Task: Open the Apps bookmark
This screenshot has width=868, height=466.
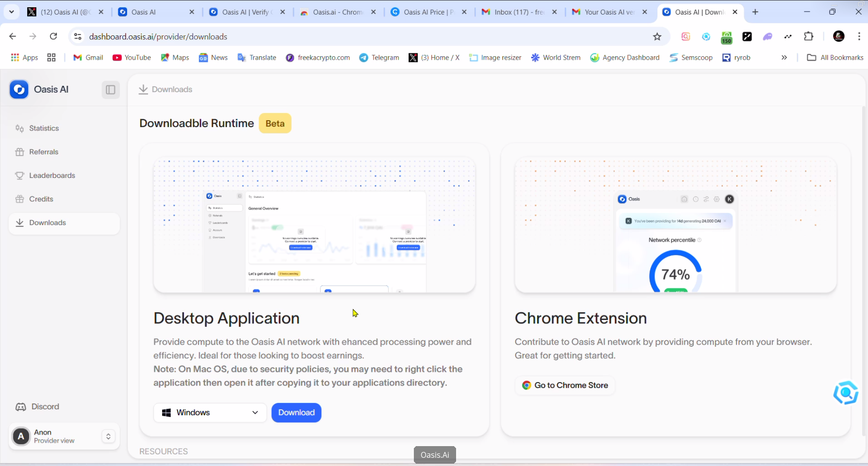Action: 24,58
